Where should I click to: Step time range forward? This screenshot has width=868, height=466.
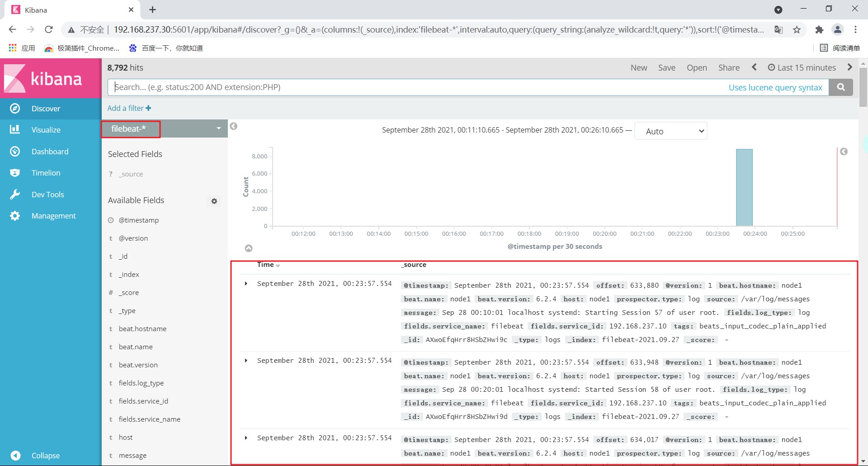(850, 67)
